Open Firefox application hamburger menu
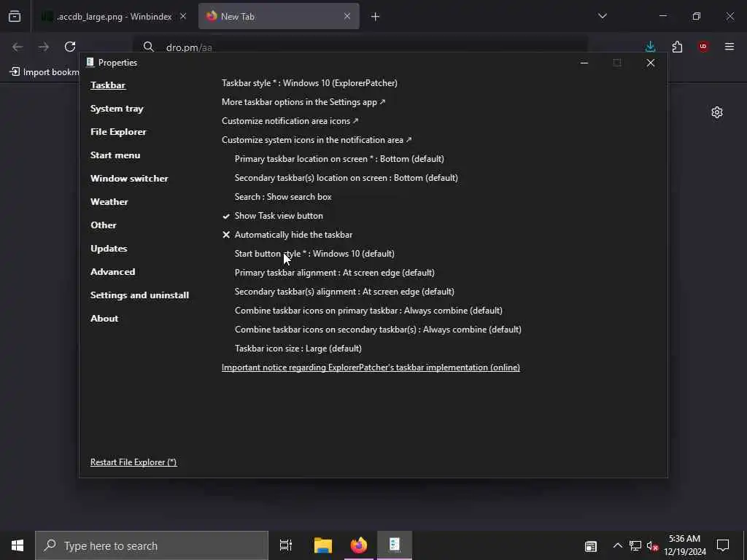The height and width of the screenshot is (560, 747). coord(729,47)
